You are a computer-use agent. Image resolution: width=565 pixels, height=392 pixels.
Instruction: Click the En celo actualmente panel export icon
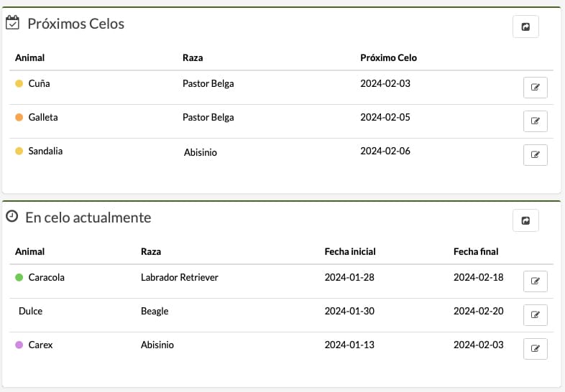coord(525,220)
